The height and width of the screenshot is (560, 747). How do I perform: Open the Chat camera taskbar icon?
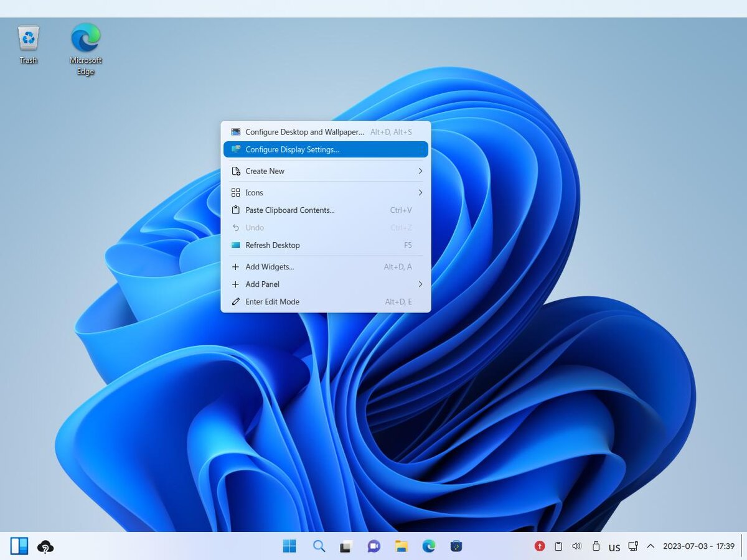374,546
